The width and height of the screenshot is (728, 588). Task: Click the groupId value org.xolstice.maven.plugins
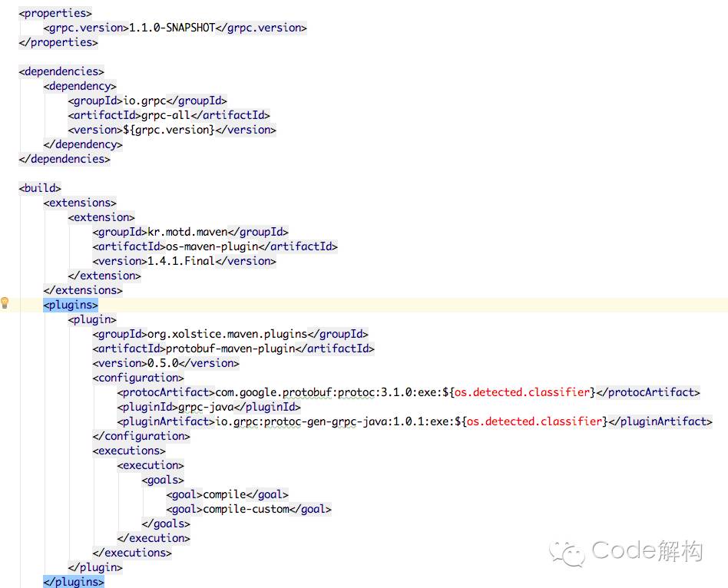[x=227, y=334]
